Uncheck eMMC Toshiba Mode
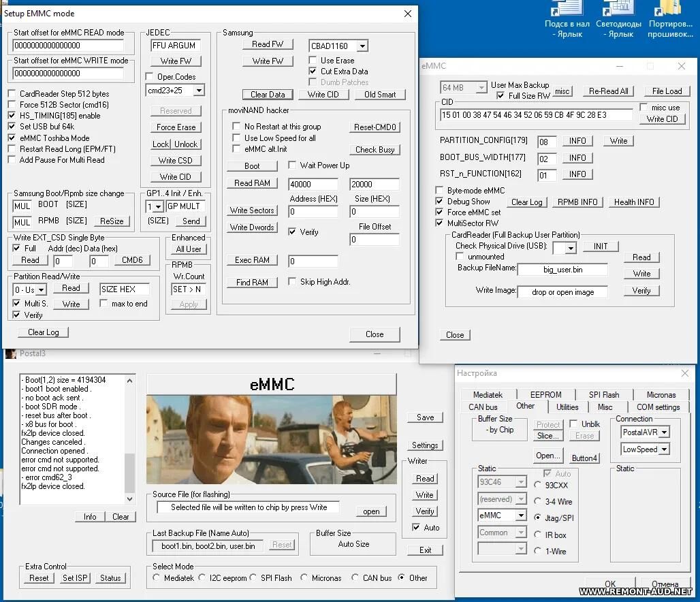 click(12, 138)
